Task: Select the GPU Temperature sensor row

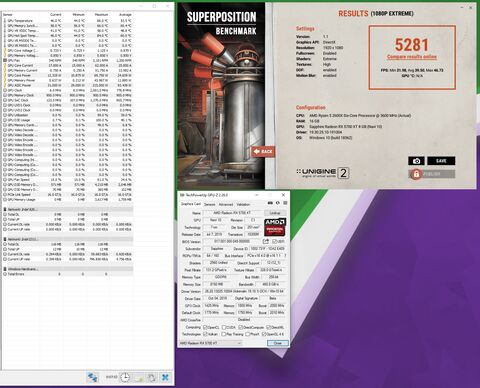Action: (x=68, y=21)
